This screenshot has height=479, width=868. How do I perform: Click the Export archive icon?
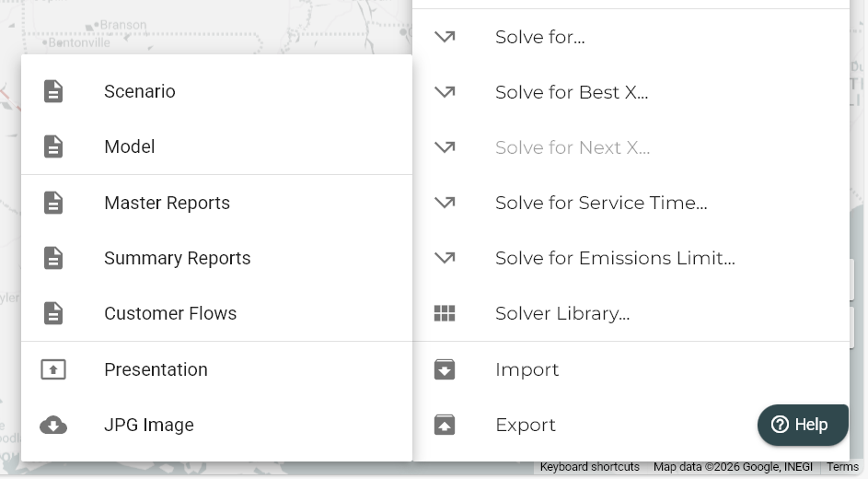coord(445,425)
